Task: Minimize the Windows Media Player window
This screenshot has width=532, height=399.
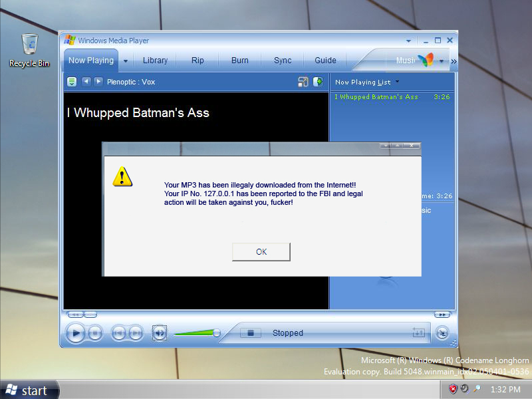Action: (426, 41)
